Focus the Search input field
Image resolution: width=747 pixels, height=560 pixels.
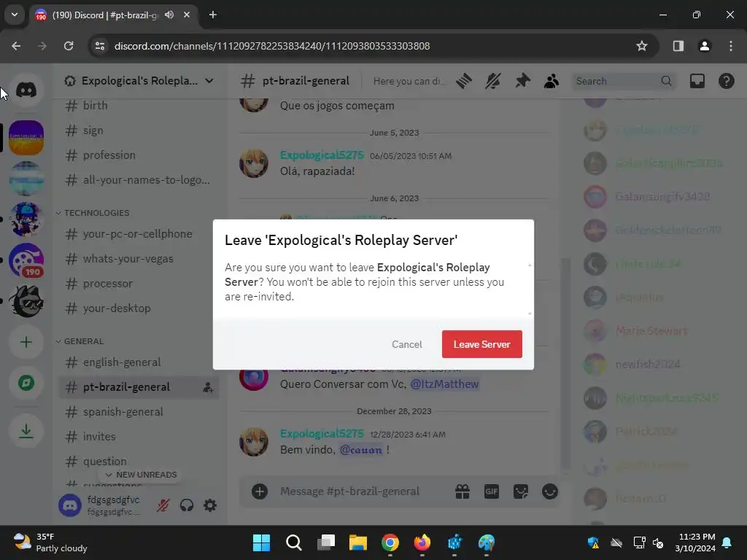click(624, 81)
